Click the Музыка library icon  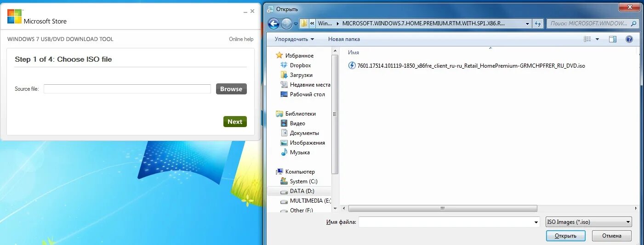click(284, 152)
